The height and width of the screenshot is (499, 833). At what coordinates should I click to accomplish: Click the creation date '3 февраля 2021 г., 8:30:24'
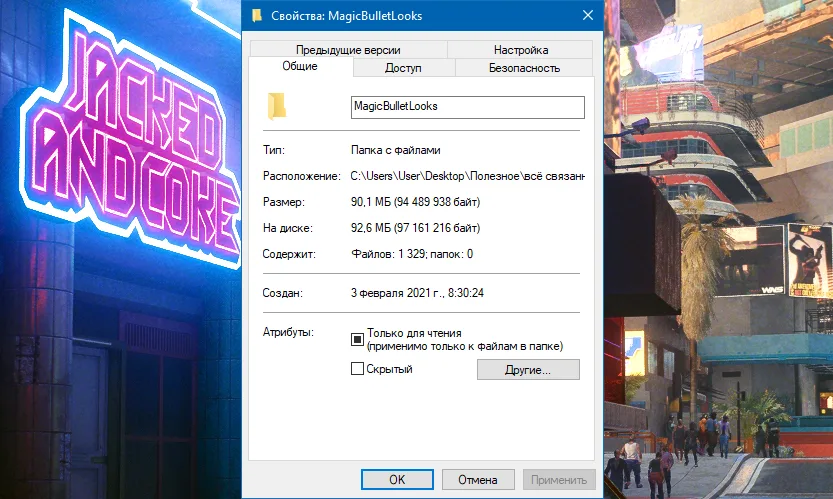(417, 293)
